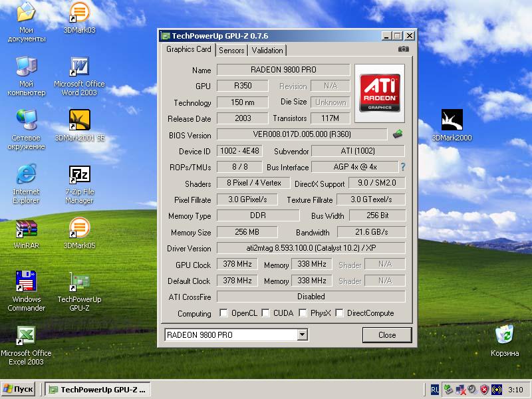Viewport: 532px width, 399px height.
Task: Click the Driver Version field
Action: [311, 248]
